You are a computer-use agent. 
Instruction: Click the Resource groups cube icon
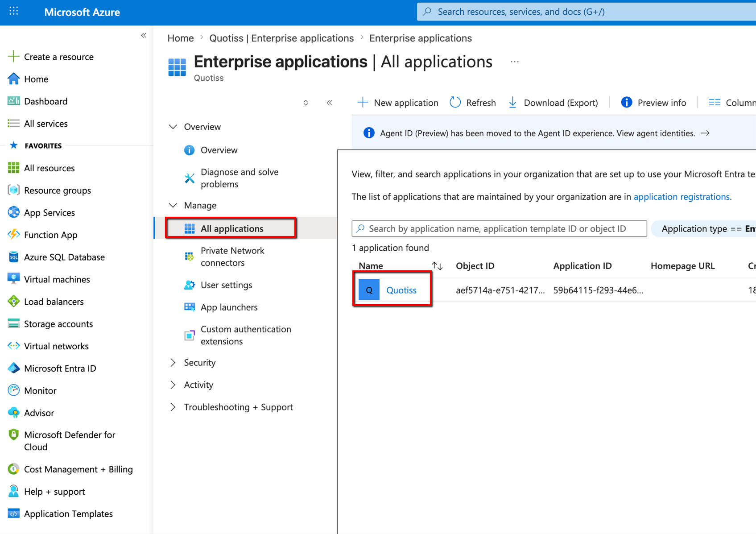click(x=14, y=190)
